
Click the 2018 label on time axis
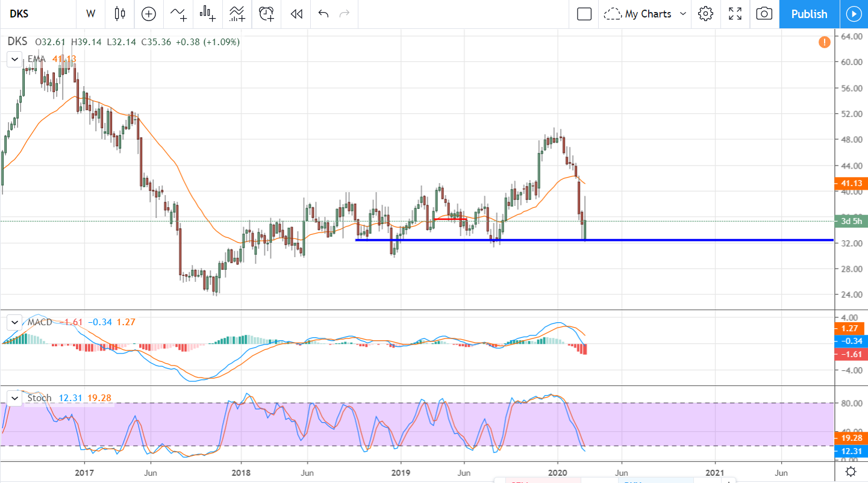[242, 472]
